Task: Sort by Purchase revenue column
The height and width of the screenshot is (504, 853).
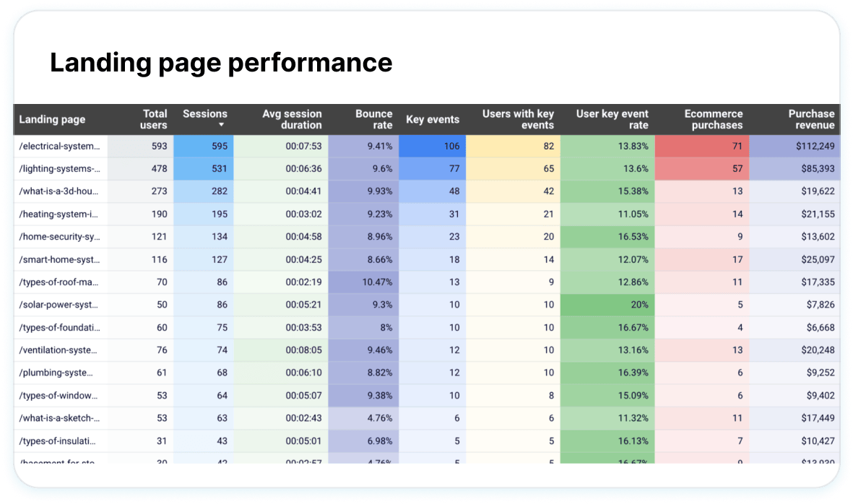Action: [811, 118]
